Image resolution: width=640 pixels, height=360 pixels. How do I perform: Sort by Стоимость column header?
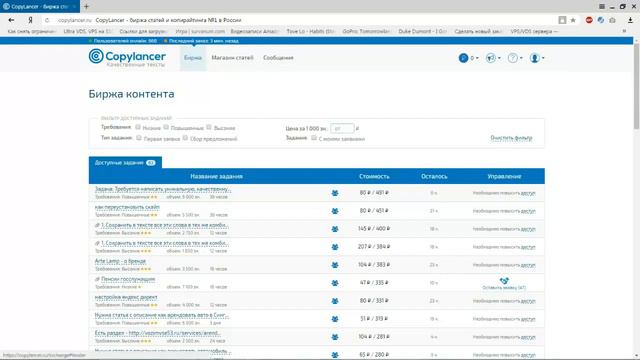[374, 176]
